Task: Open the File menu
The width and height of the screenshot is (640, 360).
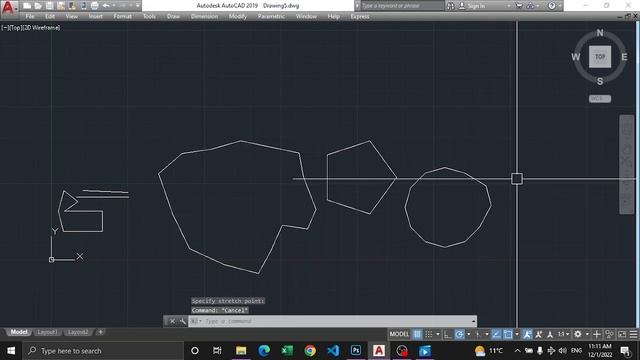Action: pyautogui.click(x=30, y=16)
